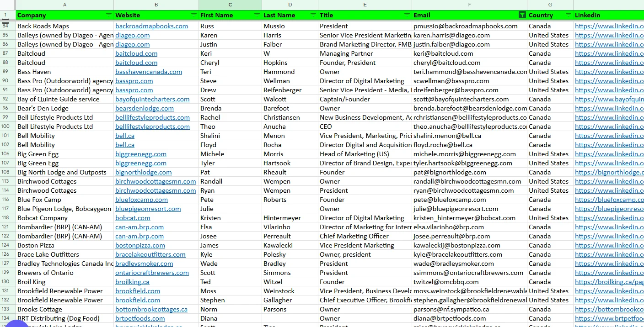
Task: Open bostonpizza.com website link
Action: pyautogui.click(x=140, y=245)
